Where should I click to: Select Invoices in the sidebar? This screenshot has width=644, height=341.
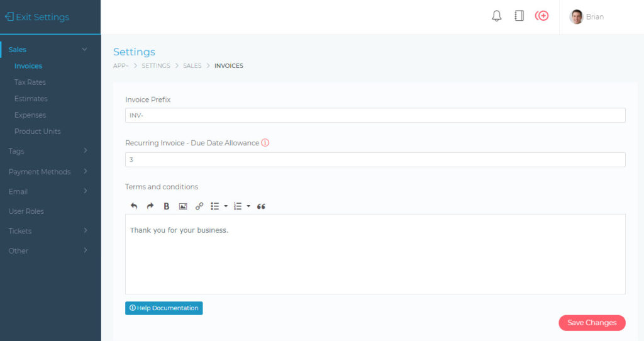28,65
